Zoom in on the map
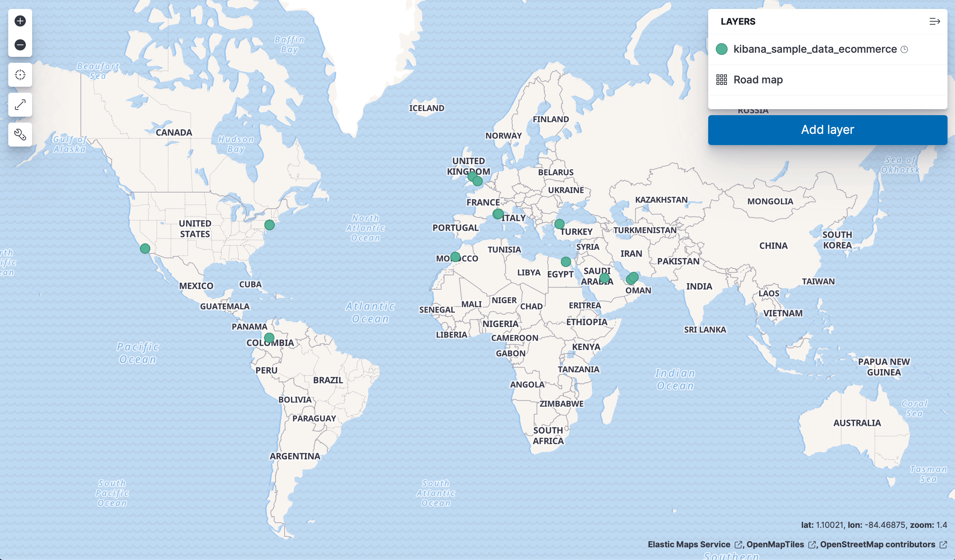 [20, 21]
